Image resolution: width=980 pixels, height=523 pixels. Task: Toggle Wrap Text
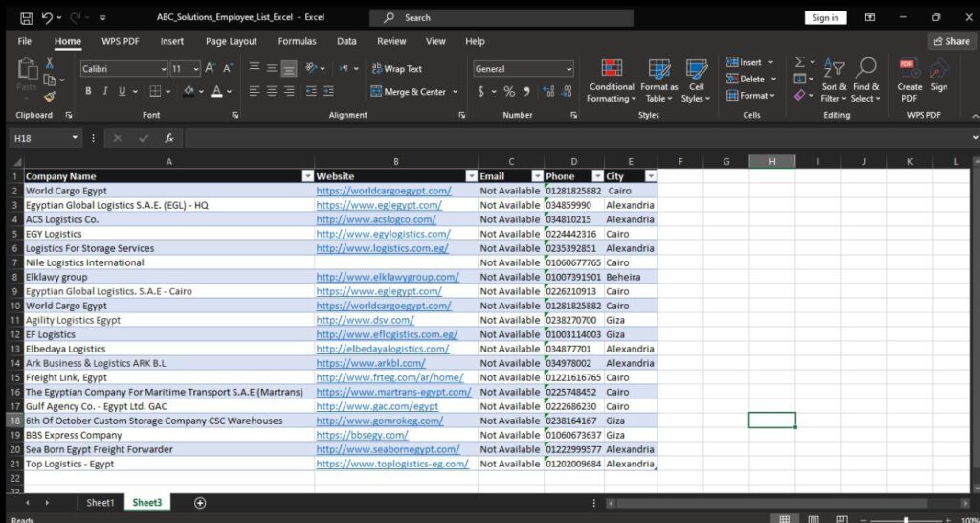coord(397,69)
